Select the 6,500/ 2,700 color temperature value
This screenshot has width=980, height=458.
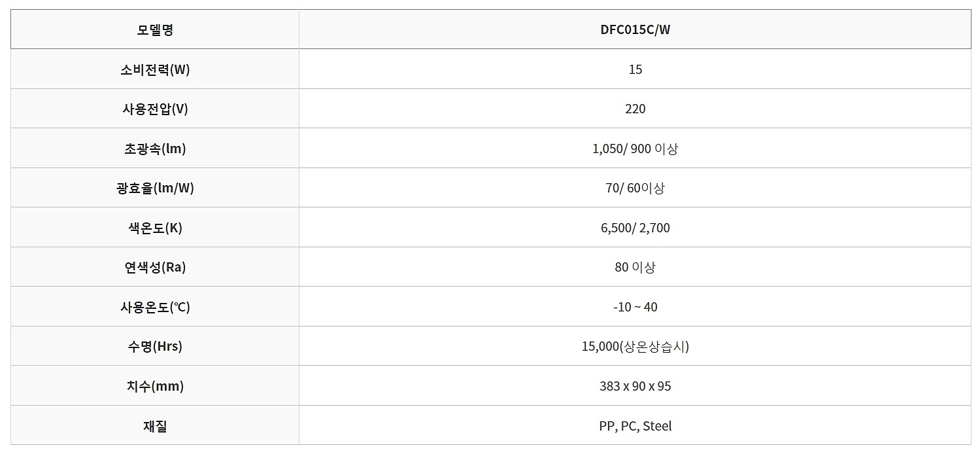(635, 228)
